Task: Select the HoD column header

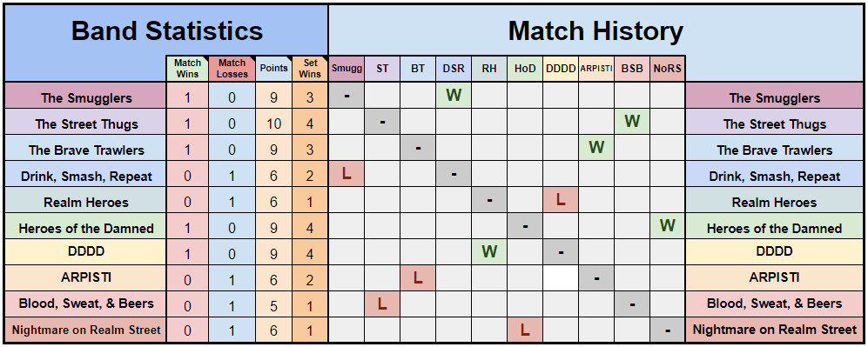Action: (525, 69)
